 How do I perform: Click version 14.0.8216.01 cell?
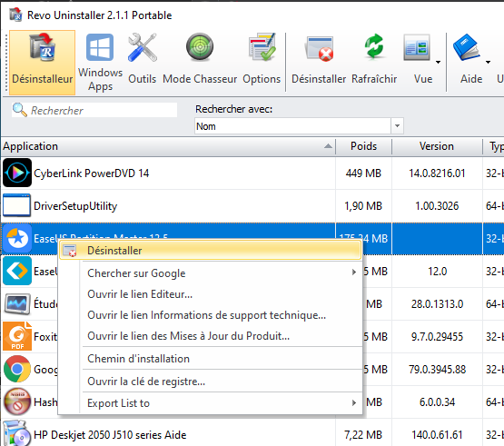tap(437, 173)
